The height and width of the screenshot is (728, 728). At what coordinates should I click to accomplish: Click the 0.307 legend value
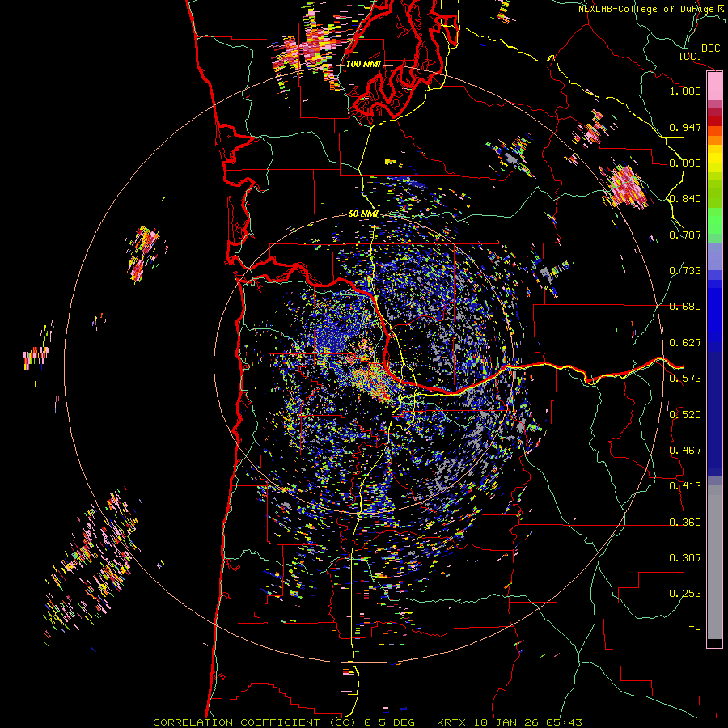pyautogui.click(x=685, y=558)
